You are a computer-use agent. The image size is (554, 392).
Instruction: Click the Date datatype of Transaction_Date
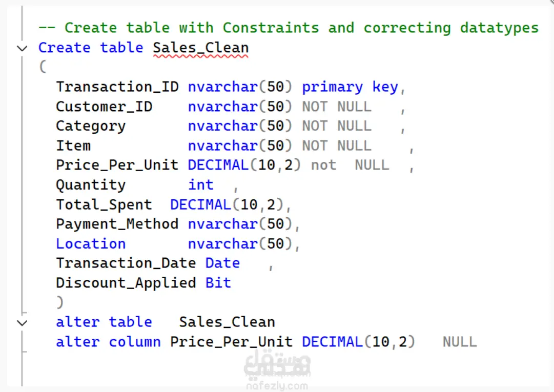coord(222,263)
